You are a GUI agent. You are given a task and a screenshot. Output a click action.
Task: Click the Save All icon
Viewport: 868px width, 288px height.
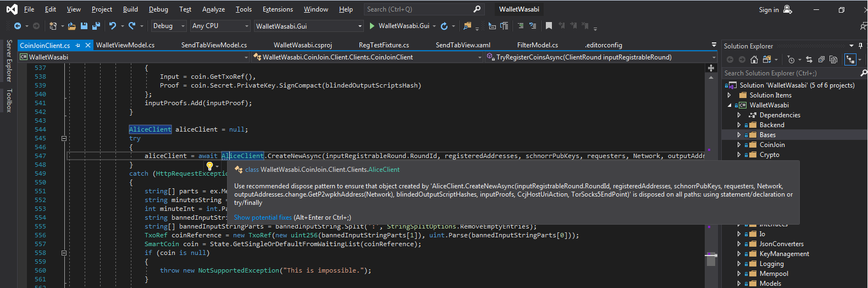tap(96, 26)
